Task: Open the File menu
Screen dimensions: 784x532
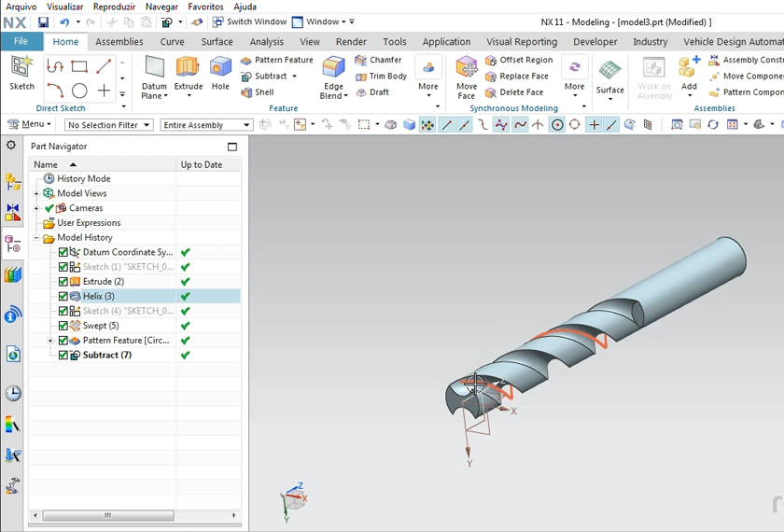Action: (x=21, y=42)
